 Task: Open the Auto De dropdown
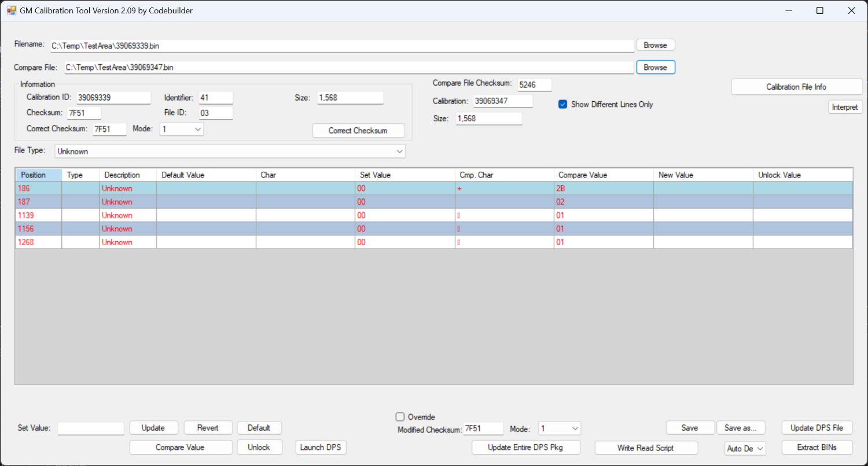(745, 449)
